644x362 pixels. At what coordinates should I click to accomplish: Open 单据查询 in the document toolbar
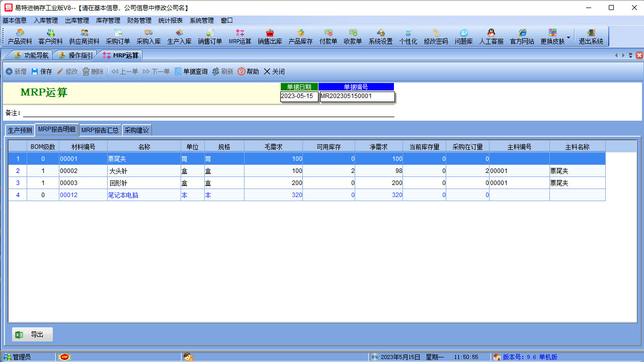point(191,71)
